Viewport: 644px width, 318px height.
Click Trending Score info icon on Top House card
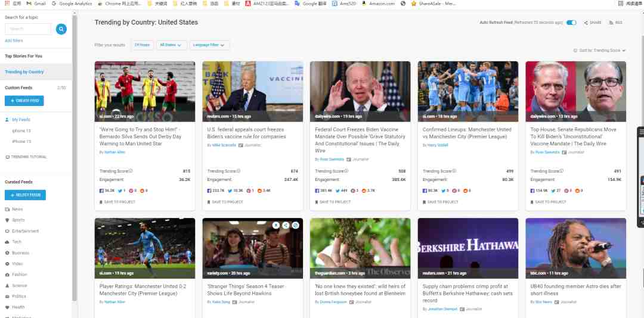[562, 171]
